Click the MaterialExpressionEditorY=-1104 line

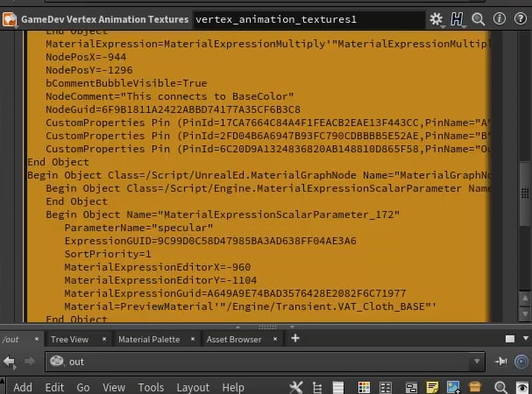[160, 280]
